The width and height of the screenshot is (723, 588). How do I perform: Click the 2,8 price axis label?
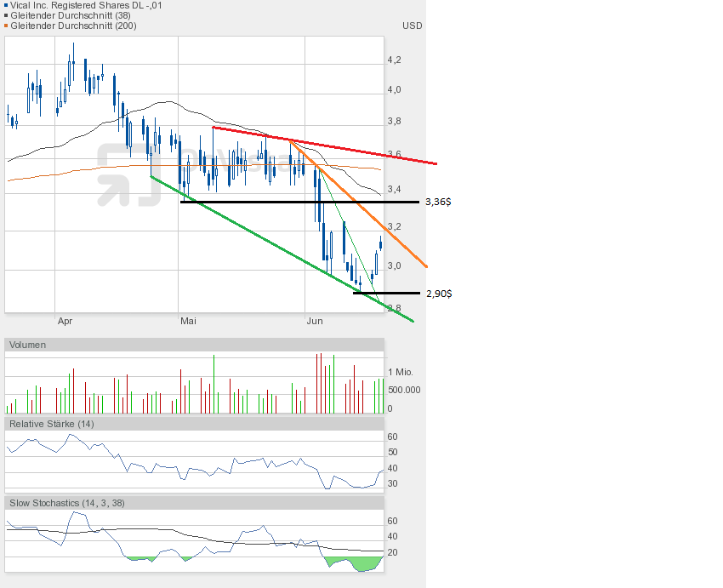[394, 308]
